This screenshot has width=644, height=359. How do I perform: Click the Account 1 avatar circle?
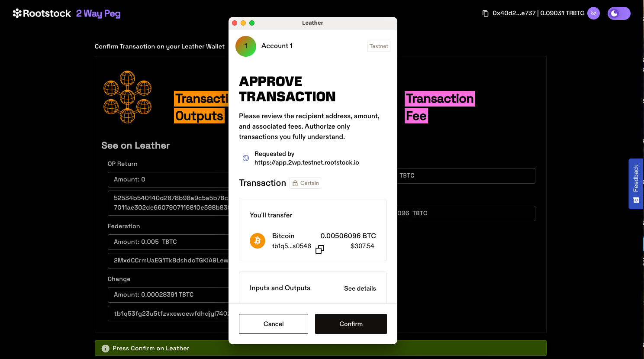(x=246, y=46)
